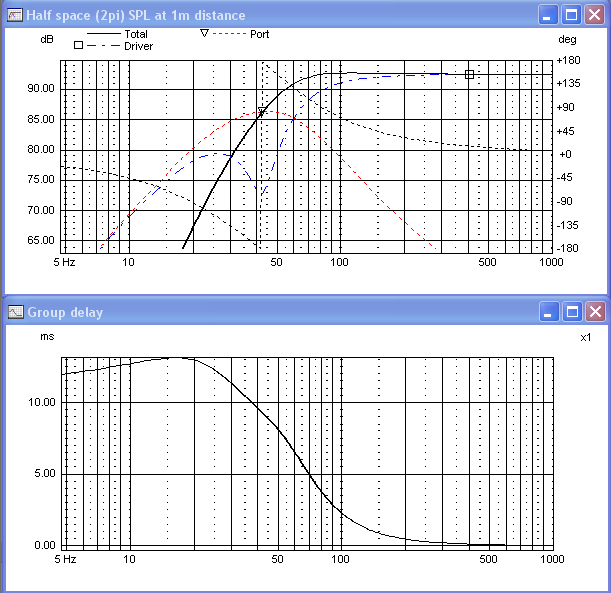Click the Group delay title bar text
The height and width of the screenshot is (593, 611).
[x=65, y=312]
